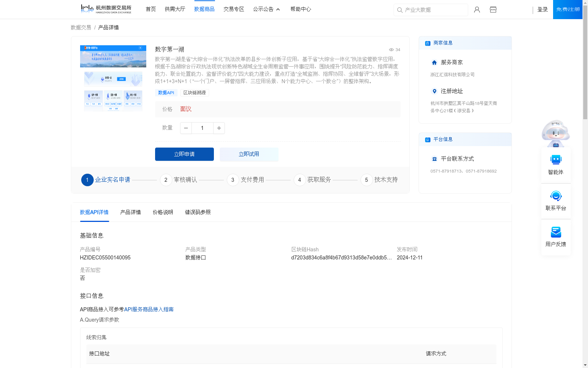Image resolution: width=588 pixels, height=368 pixels.
Task: Click the product preview thumbnail image
Action: click(x=113, y=78)
